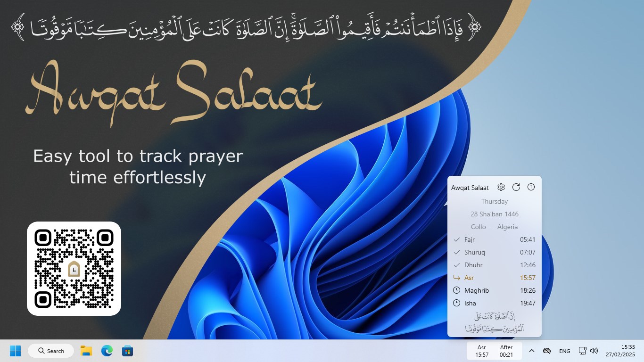Screen dimensions: 644x362
Task: Open Microsoft Store from the taskbar
Action: (127, 351)
